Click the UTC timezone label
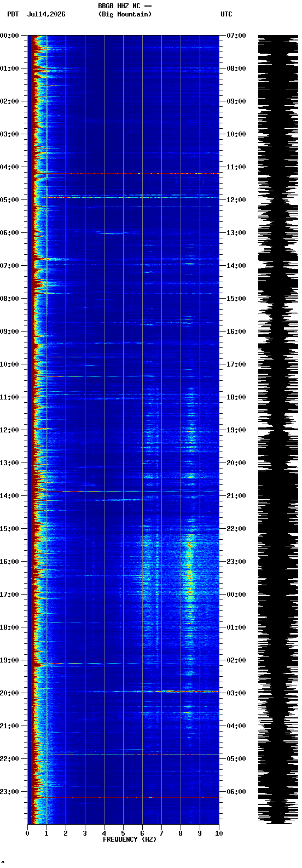This screenshot has height=868, width=302. [226, 14]
